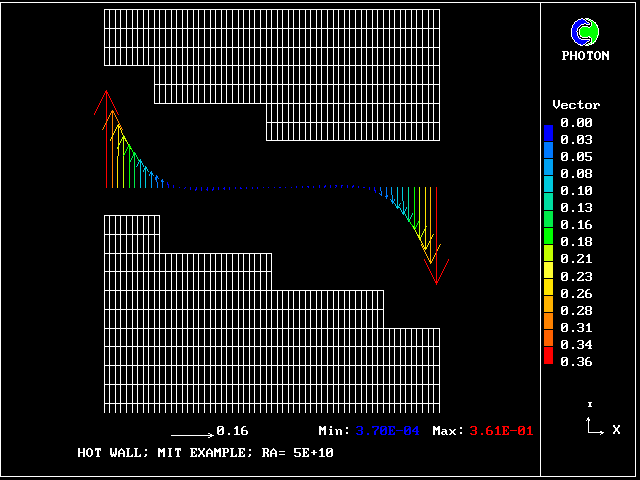Click the 0.18 legend value

coord(576,242)
